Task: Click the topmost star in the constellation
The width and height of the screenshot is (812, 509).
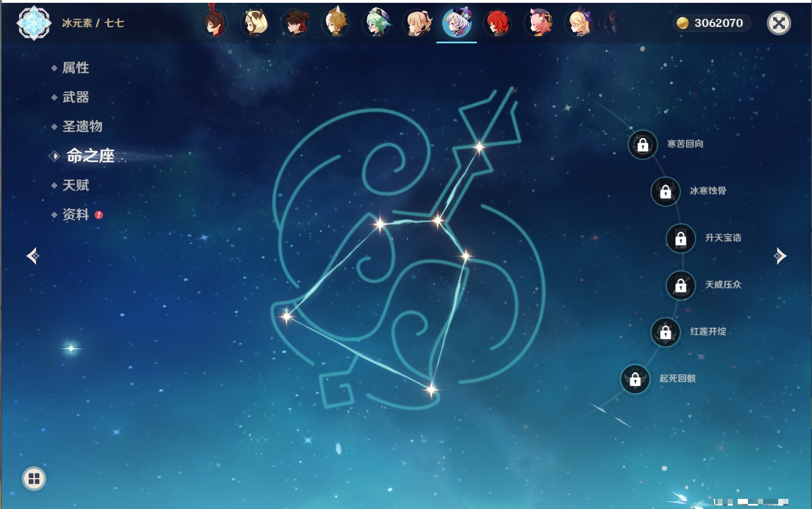Action: click(x=479, y=147)
